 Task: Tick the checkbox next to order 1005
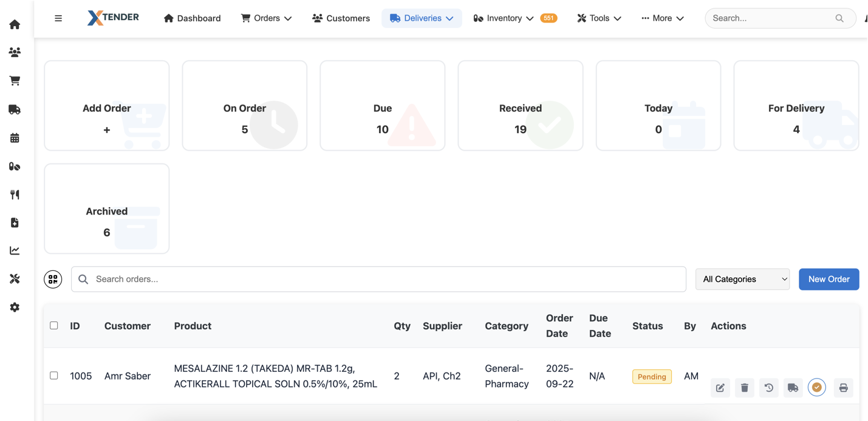click(53, 375)
